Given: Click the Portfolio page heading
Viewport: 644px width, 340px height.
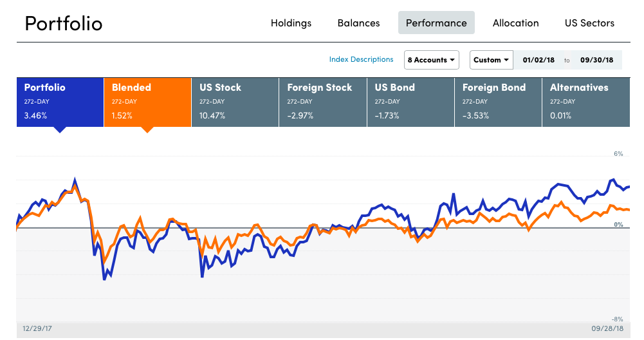Looking at the screenshot, I should [63, 23].
